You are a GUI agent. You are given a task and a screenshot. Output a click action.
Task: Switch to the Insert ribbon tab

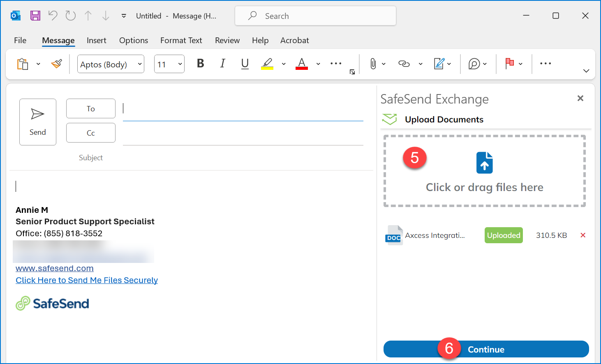96,40
